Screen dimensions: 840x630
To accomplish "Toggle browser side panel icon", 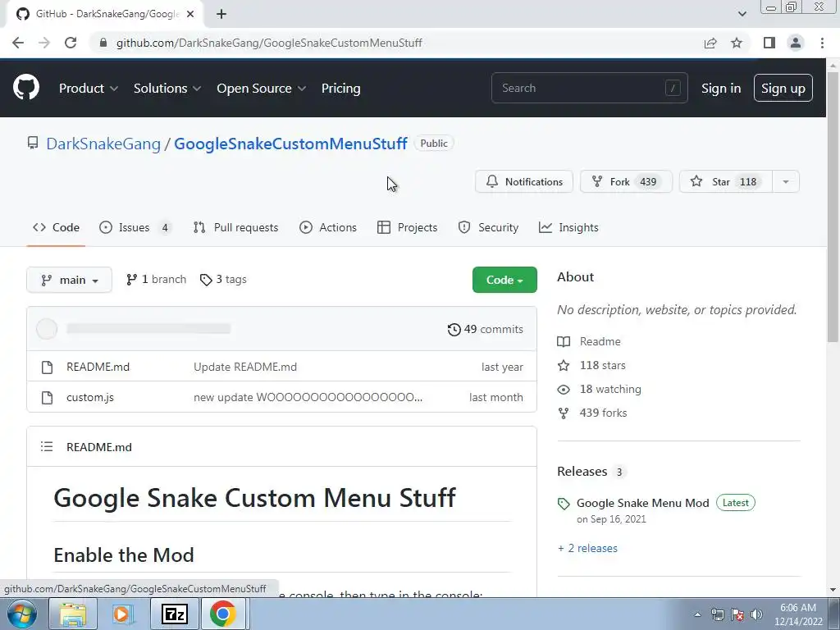I will point(769,43).
